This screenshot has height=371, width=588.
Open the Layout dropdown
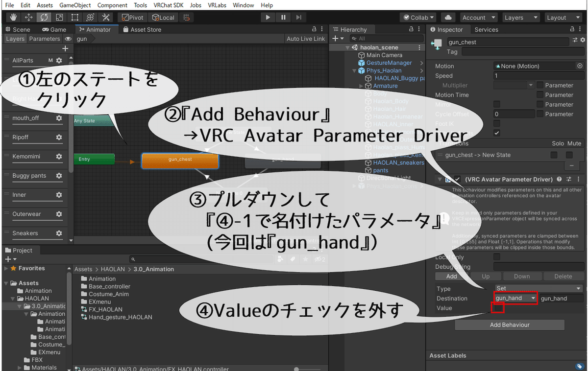coord(563,17)
